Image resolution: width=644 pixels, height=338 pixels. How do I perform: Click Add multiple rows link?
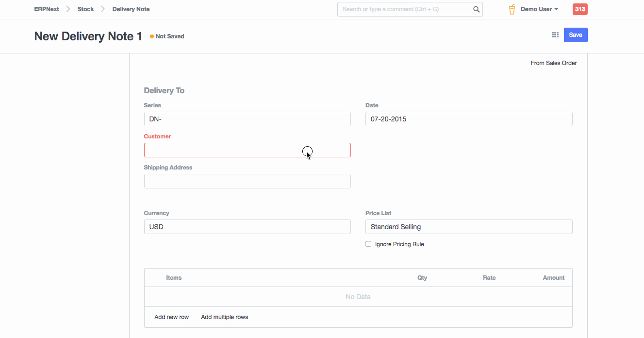(224, 317)
